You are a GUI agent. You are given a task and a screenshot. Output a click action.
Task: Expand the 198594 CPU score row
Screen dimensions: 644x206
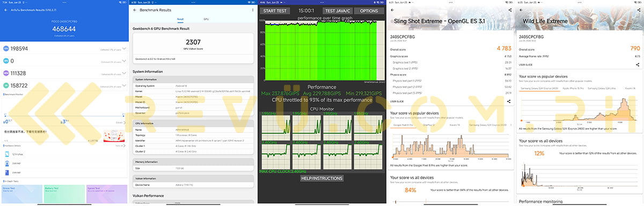click(x=64, y=49)
